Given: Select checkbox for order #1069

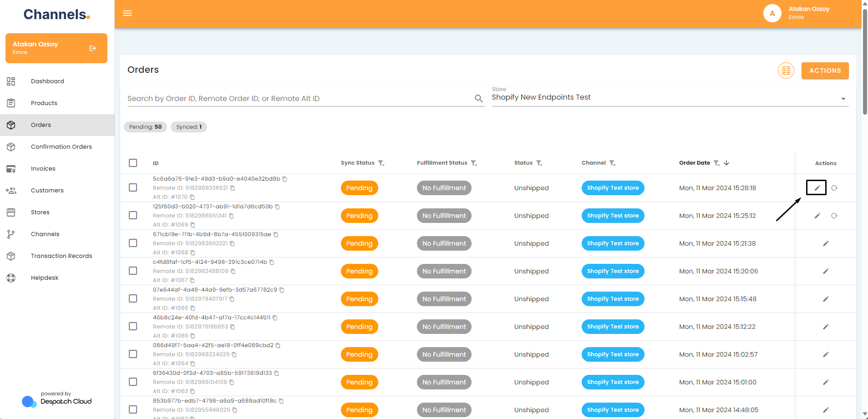Looking at the screenshot, I should coord(133,215).
